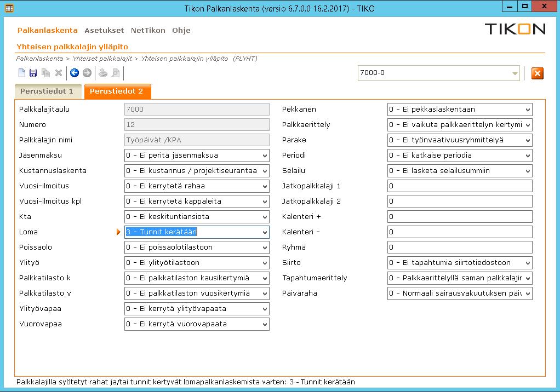Expand the Pekkanen dropdown

tap(528, 109)
